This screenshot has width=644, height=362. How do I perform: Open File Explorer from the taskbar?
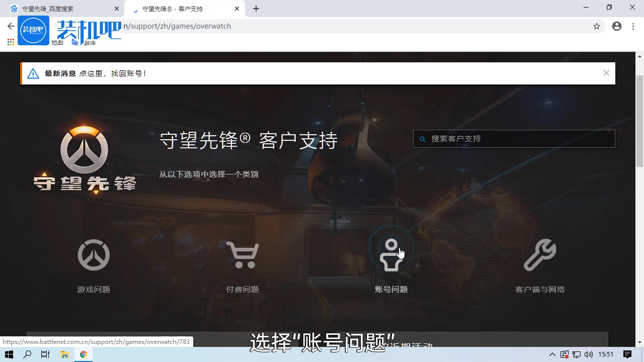click(65, 354)
